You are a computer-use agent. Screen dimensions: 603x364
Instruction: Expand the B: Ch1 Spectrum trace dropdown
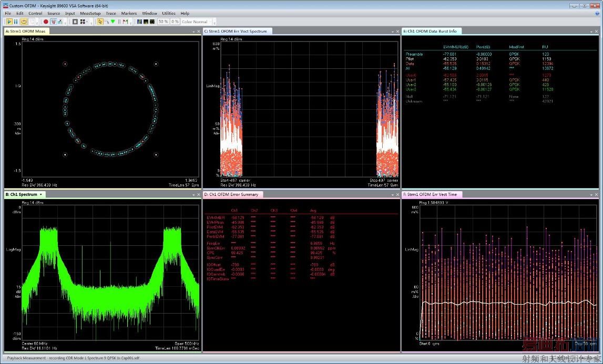point(41,194)
